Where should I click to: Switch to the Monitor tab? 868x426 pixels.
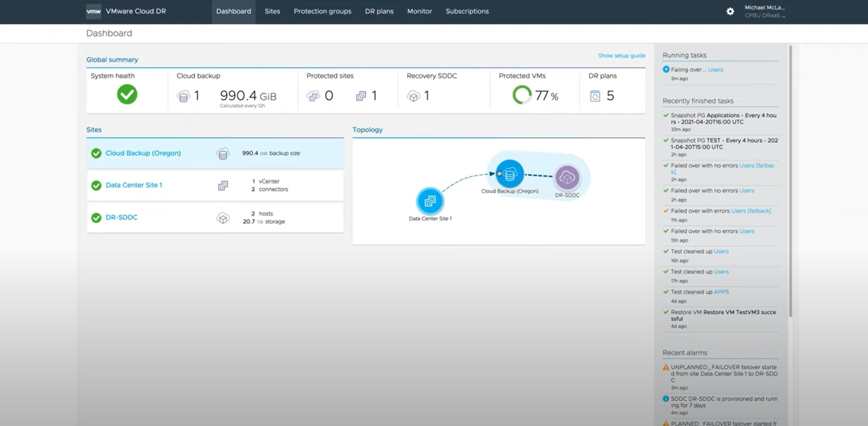point(419,11)
